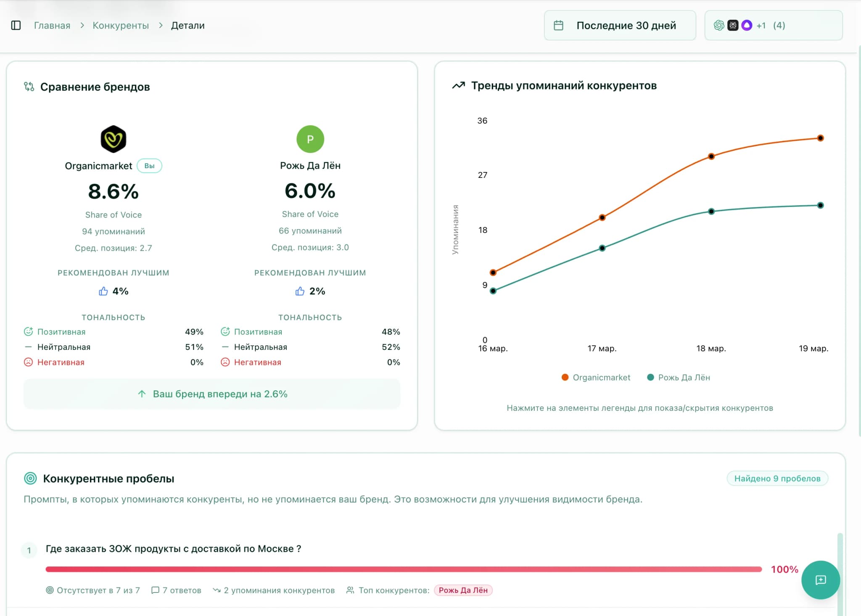The width and height of the screenshot is (861, 616).
Task: Expand the ЗОЖ продукты prompt row
Action: 173,549
